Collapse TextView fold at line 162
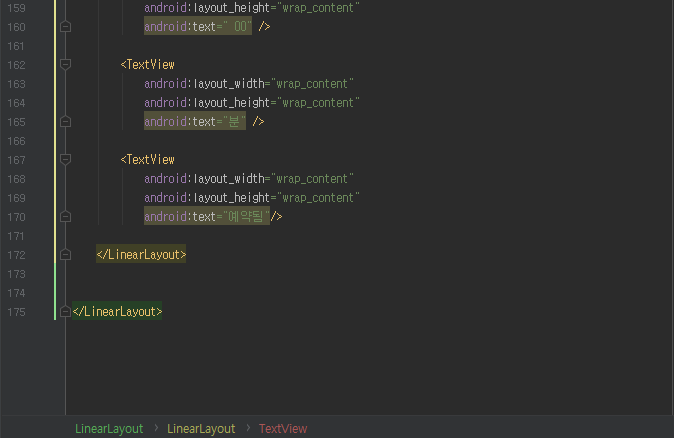The height and width of the screenshot is (438, 674). [x=65, y=64]
